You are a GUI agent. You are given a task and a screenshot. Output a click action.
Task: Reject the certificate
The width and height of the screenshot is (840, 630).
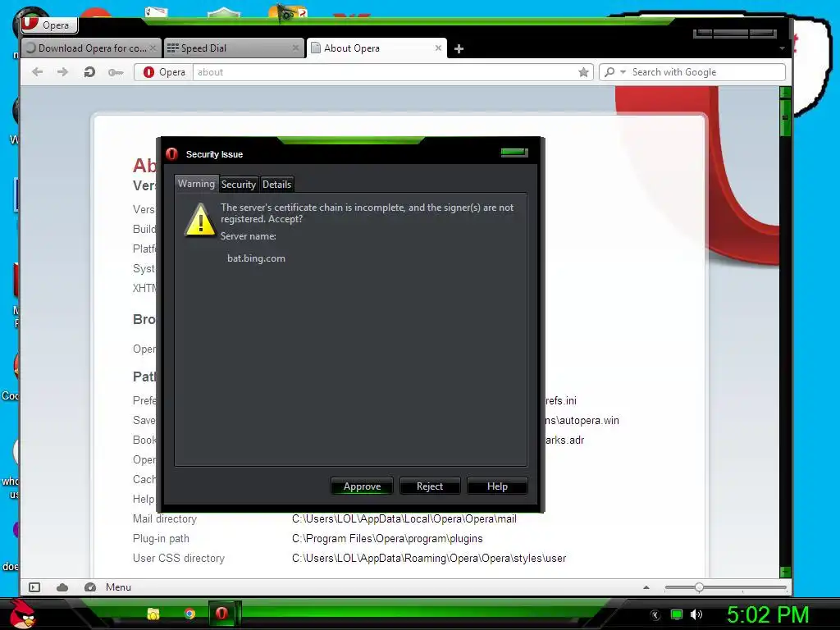pos(430,486)
